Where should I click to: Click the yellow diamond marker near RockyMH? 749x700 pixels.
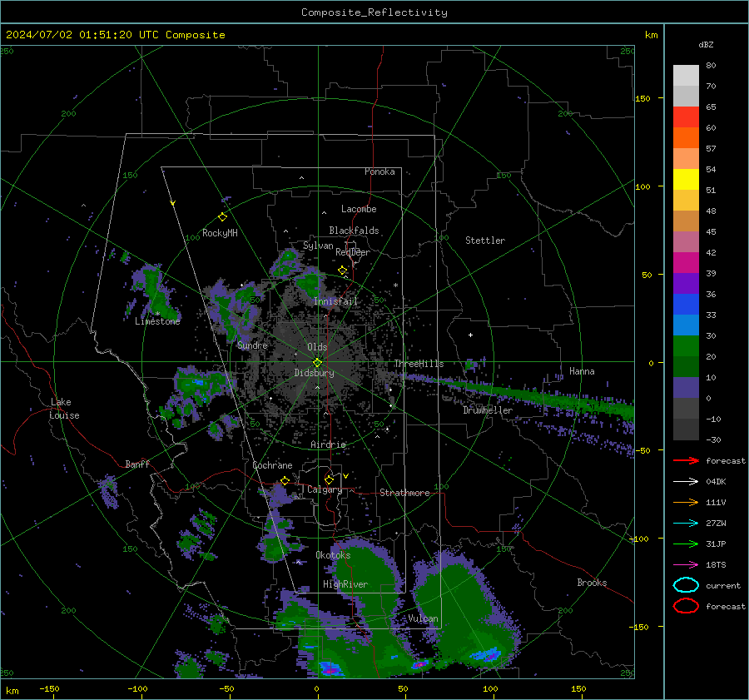(x=222, y=217)
